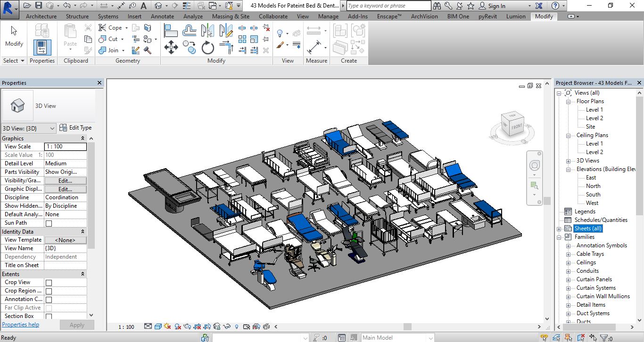Click the Rotate tool icon

pos(208,48)
